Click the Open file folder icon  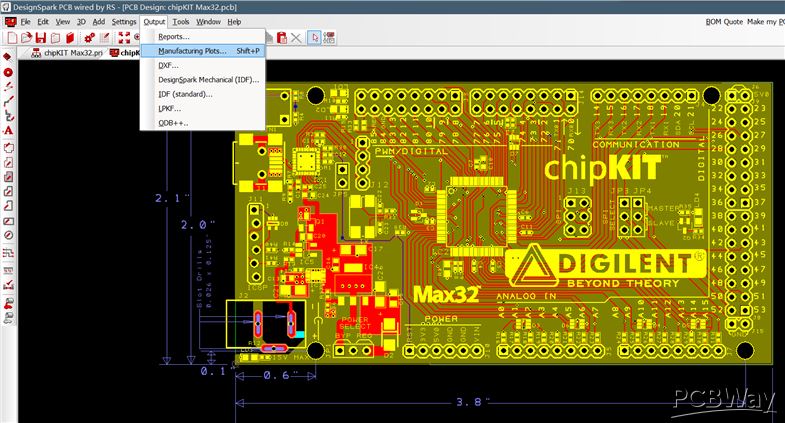tap(25, 37)
